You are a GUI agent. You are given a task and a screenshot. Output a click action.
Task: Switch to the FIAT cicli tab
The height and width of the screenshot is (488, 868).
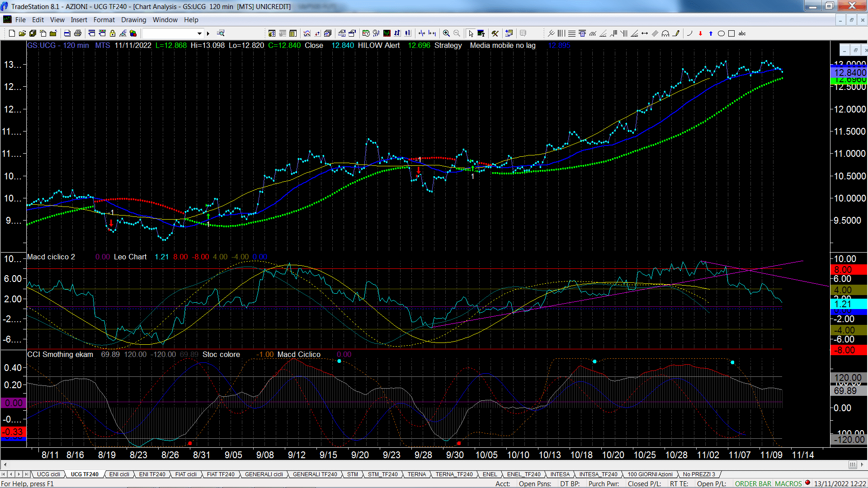(186, 474)
